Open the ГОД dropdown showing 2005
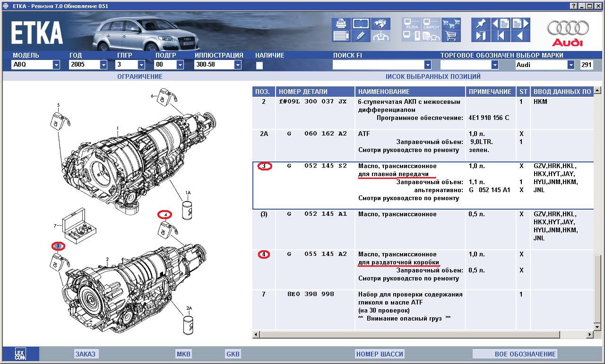The width and height of the screenshot is (605, 364). [x=104, y=65]
